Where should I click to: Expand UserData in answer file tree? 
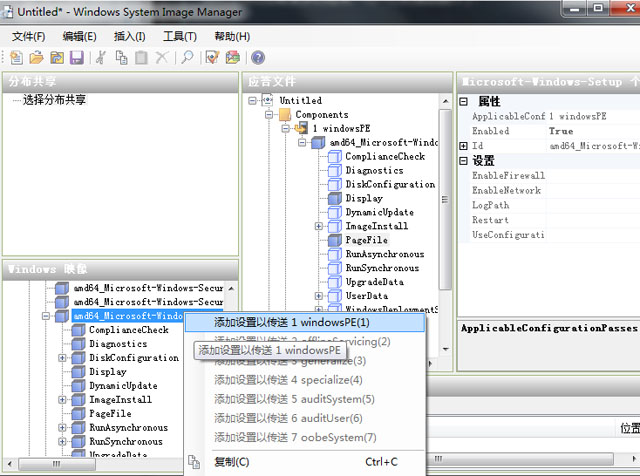click(319, 296)
